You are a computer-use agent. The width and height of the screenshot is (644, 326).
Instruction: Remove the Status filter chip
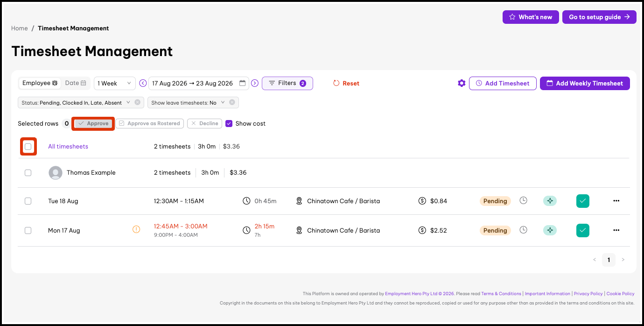(x=137, y=102)
